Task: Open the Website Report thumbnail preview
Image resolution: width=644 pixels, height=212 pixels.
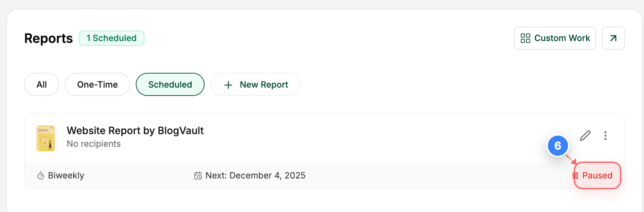Action: (46, 138)
